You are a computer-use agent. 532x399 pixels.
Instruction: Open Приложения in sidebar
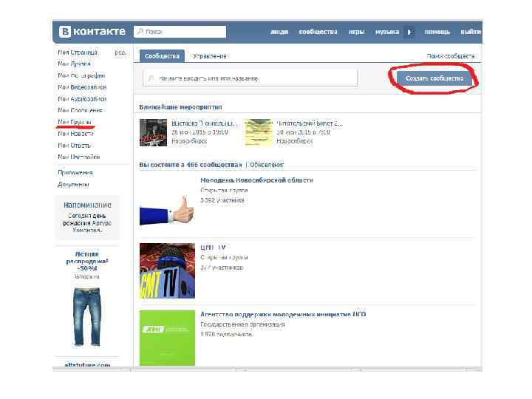click(75, 173)
